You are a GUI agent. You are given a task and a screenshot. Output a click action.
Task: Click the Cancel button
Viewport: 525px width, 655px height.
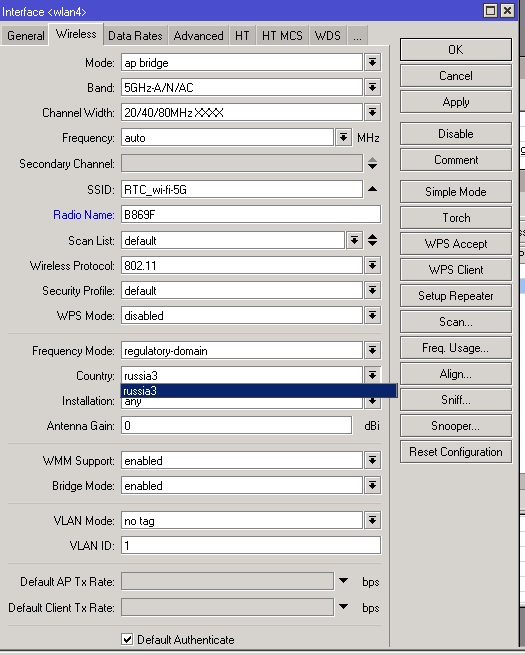pos(456,76)
